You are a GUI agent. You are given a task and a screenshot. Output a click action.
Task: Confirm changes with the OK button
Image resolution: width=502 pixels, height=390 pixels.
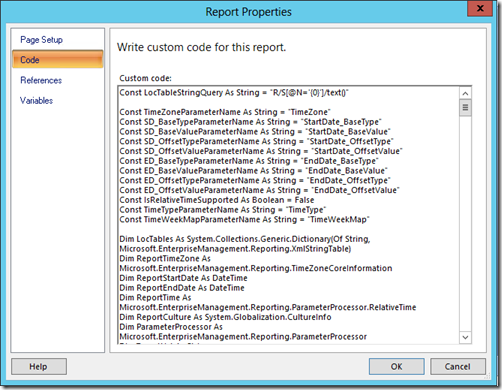tap(396, 366)
